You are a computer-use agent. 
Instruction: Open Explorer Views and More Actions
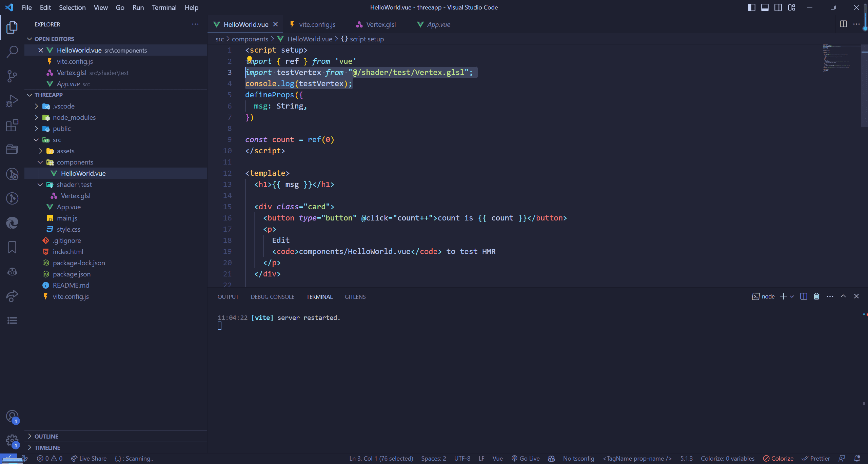[x=195, y=24]
